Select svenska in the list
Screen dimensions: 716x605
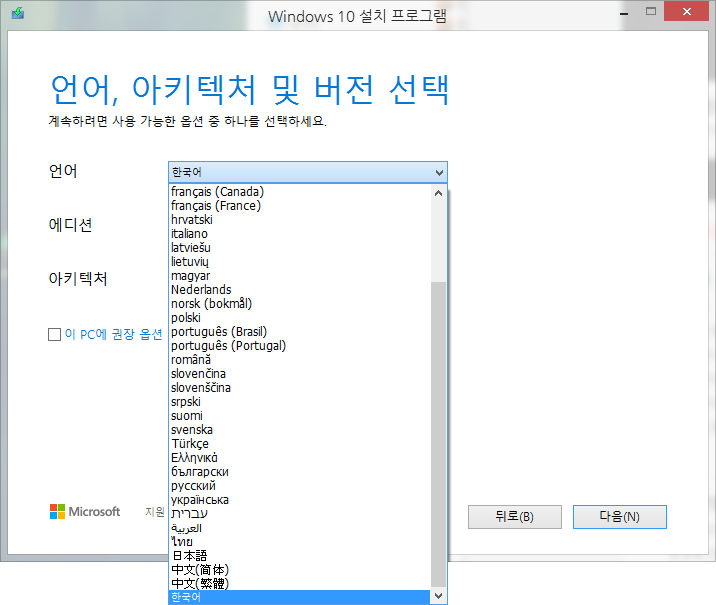click(300, 430)
